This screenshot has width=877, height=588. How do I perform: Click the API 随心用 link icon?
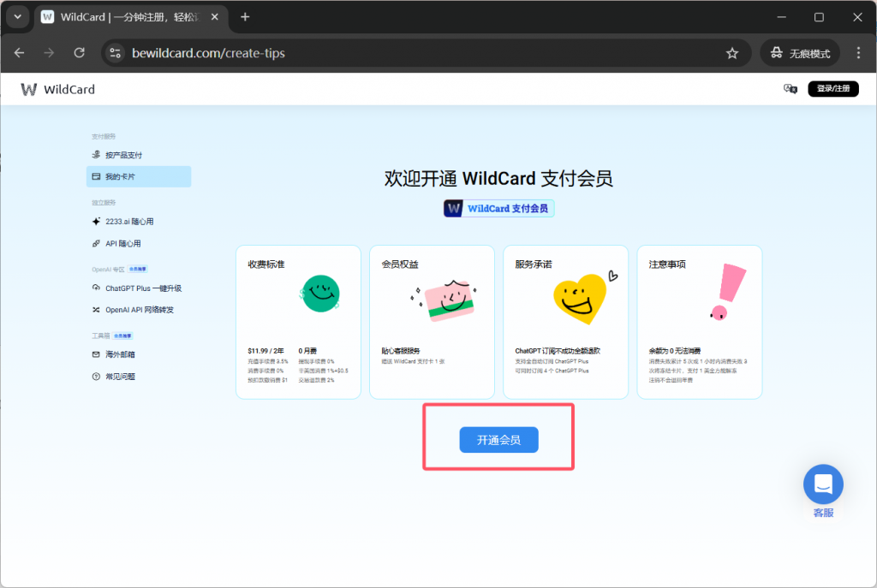point(96,243)
